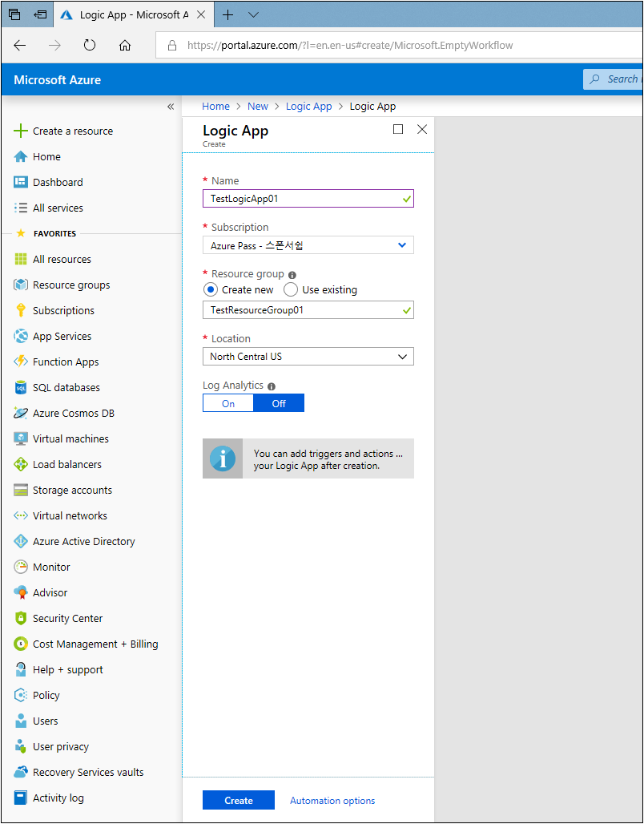Click the TestLogicApp01 Name field
The width and height of the screenshot is (644, 824).
(308, 199)
